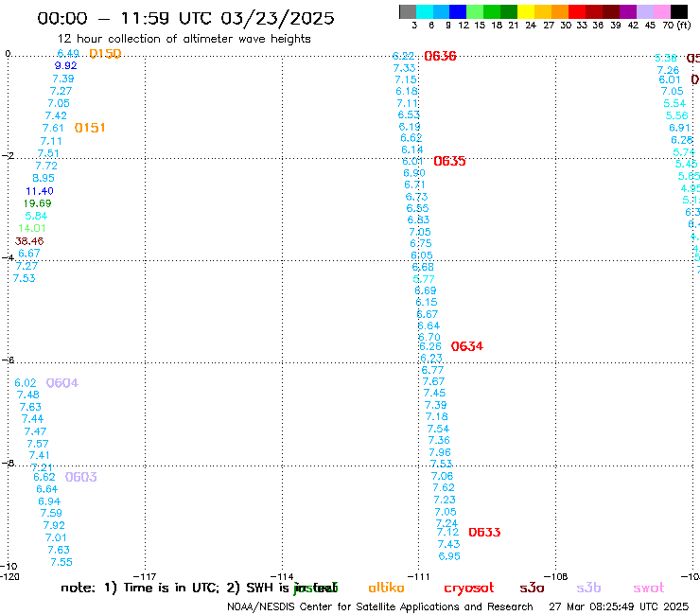The image size is (700, 615).
Task: Click the gray swatch in the color scale
Action: click(408, 11)
